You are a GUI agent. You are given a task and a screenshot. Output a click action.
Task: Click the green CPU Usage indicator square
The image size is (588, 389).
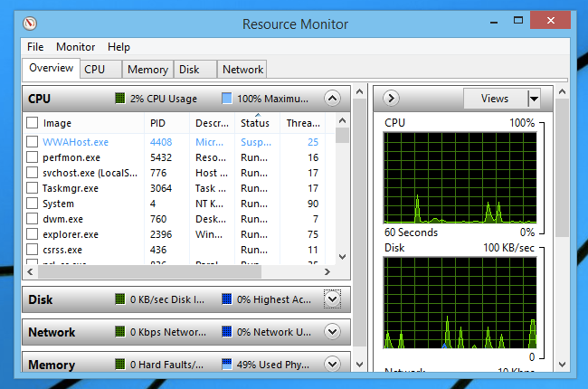pos(119,99)
